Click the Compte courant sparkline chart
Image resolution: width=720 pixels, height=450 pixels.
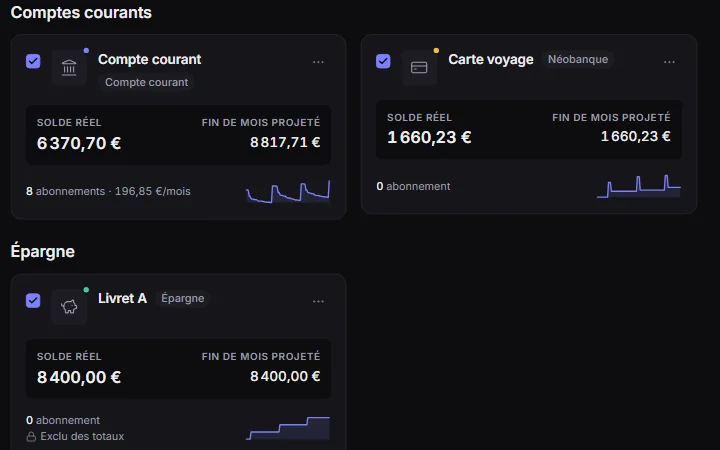point(288,191)
